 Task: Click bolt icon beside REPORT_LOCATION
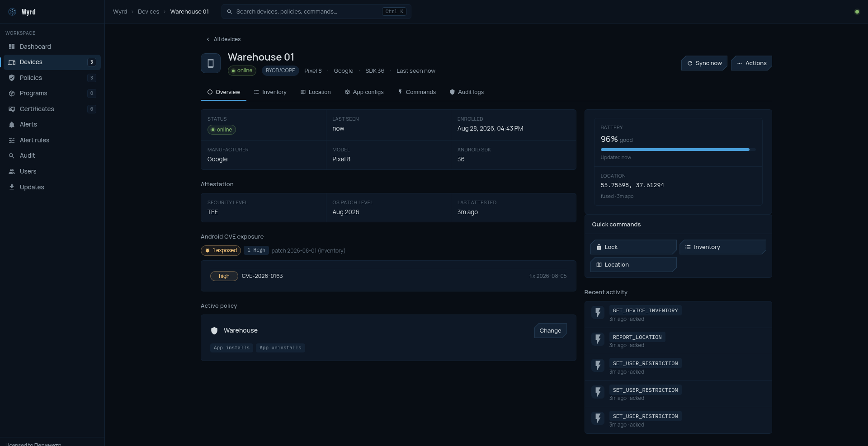point(598,339)
